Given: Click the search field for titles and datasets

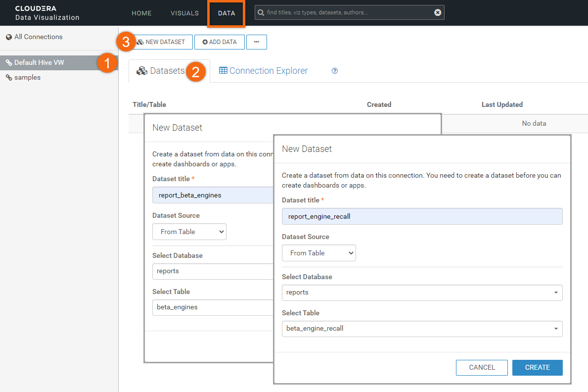Looking at the screenshot, I should (349, 12).
